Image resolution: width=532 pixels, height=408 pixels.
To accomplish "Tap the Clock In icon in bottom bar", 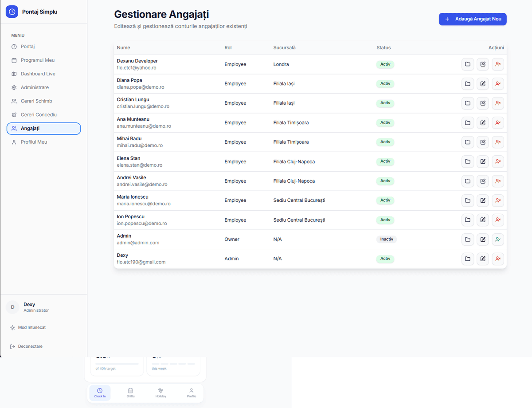I will pyautogui.click(x=100, y=392).
